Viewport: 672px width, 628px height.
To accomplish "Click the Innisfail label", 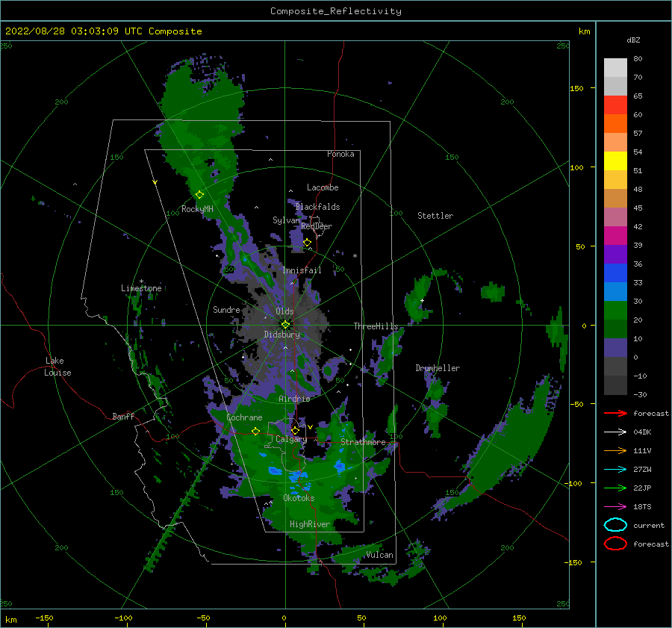I will 302,270.
